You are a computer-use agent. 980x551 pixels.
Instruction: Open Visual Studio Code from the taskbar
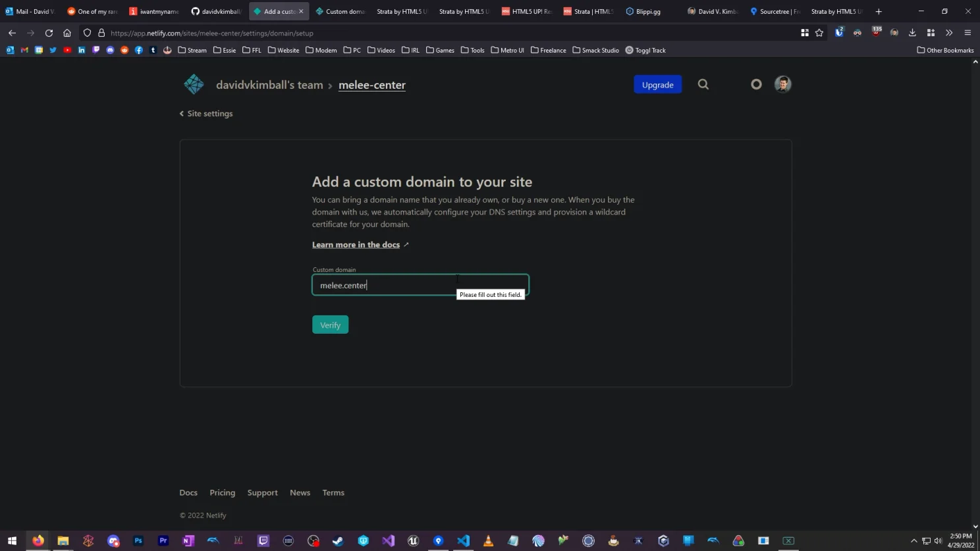click(463, 540)
